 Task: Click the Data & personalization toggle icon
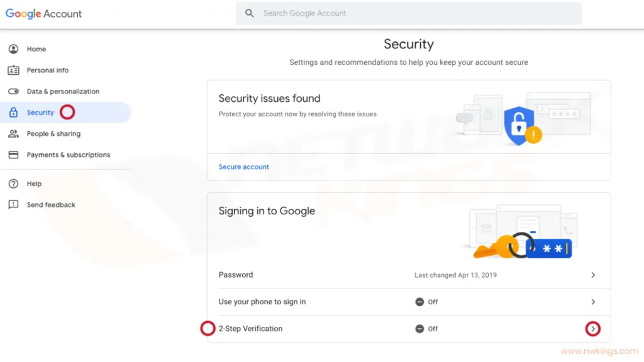[13, 92]
